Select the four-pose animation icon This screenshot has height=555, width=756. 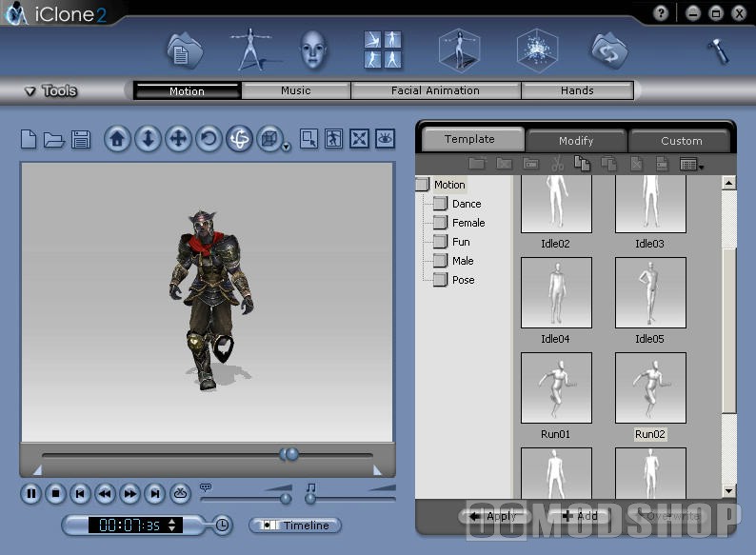[383, 50]
